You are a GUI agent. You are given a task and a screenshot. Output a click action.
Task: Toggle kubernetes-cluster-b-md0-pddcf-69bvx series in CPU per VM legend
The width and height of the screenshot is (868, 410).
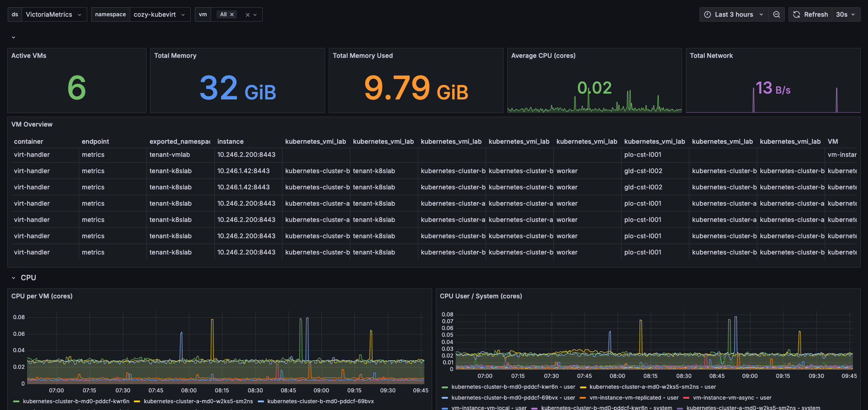pyautogui.click(x=321, y=401)
